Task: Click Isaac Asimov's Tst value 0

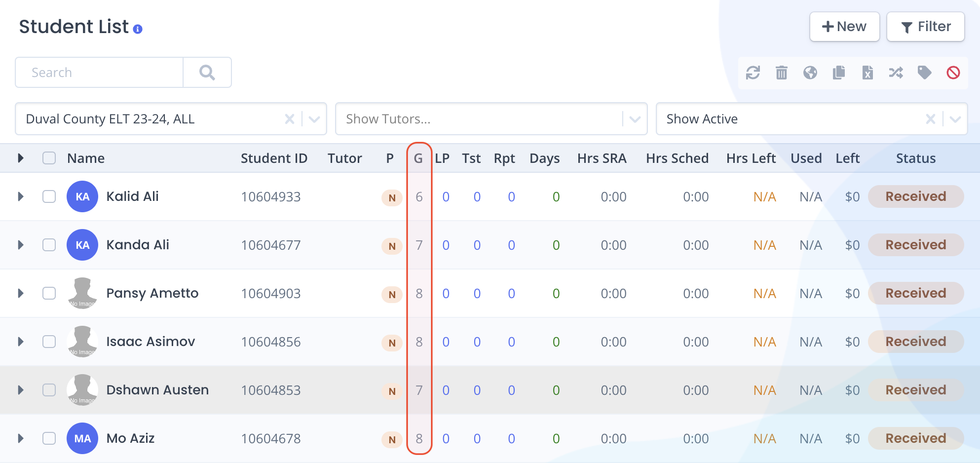Action: pos(477,342)
